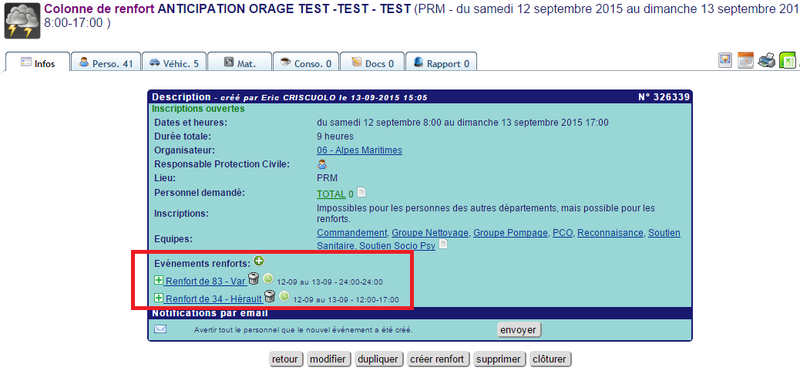Open the calendar icon in top toolbar
The image size is (800, 371).
pyautogui.click(x=745, y=60)
